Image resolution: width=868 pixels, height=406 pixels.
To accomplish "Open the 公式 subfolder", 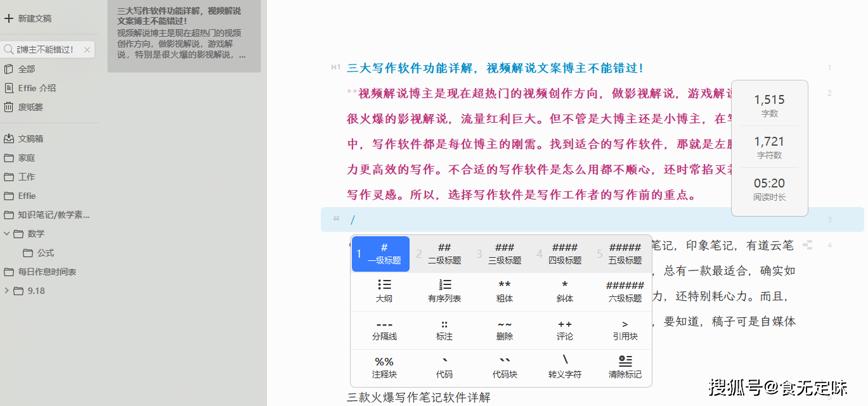I will (x=45, y=253).
